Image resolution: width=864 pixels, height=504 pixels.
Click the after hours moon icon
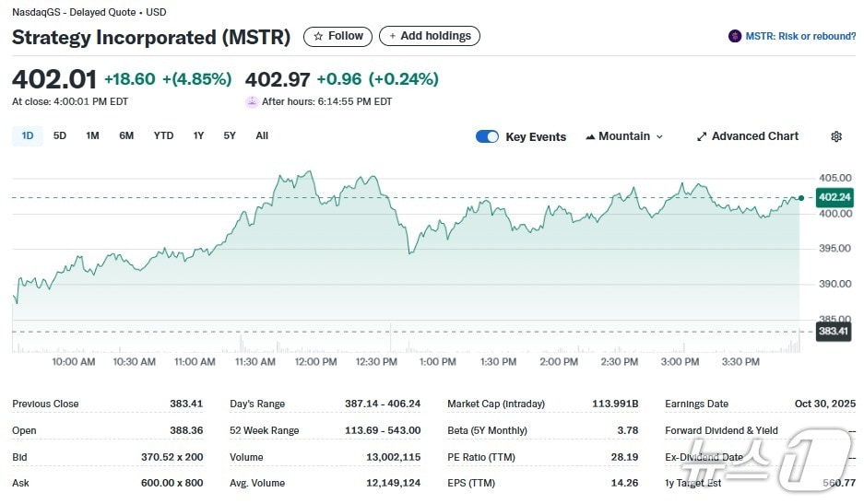click(x=251, y=101)
